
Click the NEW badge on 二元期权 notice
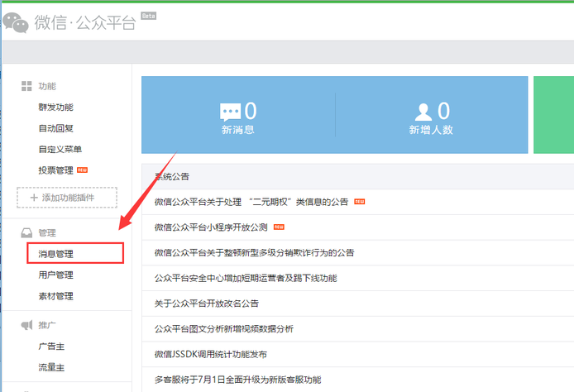click(360, 202)
